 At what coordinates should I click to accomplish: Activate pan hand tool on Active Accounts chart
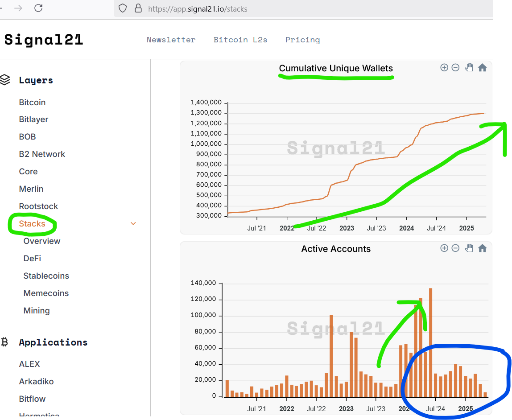pyautogui.click(x=469, y=248)
